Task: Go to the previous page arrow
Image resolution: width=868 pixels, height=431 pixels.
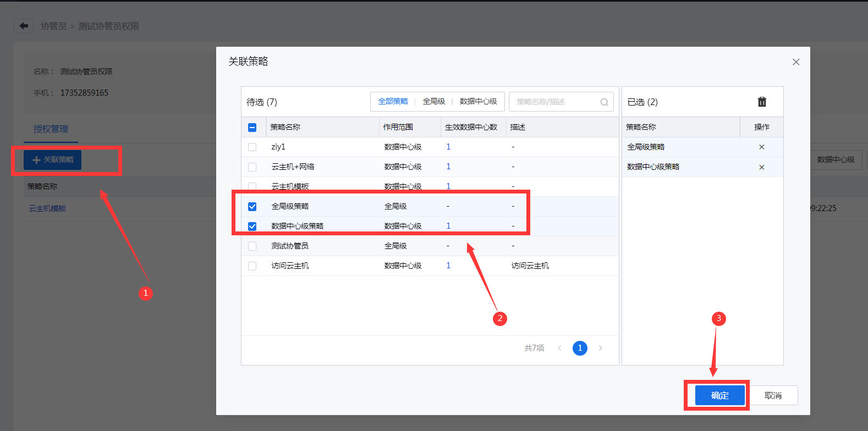Action: pos(559,348)
